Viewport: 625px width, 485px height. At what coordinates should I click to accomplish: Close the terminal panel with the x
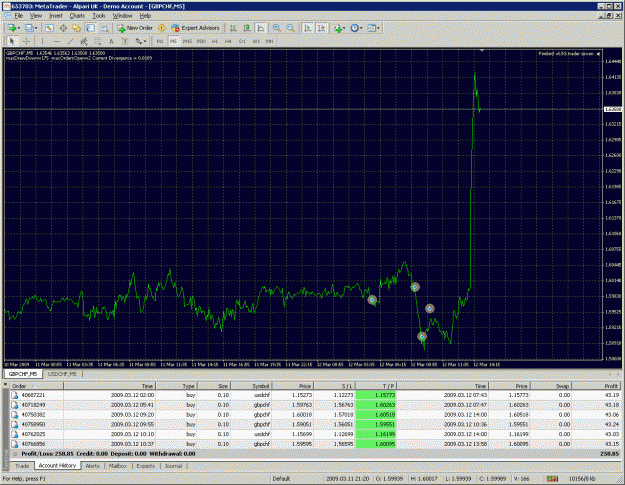pyautogui.click(x=6, y=385)
